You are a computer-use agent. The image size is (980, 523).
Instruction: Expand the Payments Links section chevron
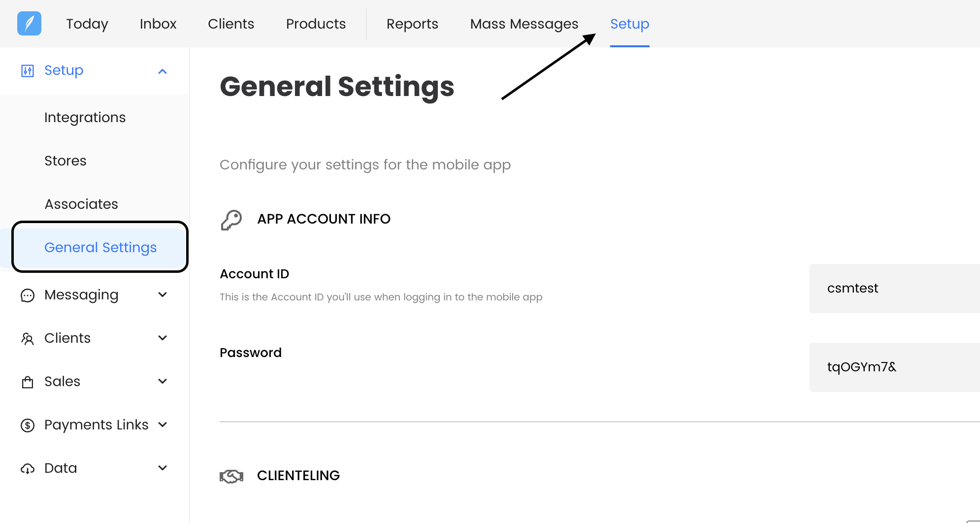tap(163, 425)
